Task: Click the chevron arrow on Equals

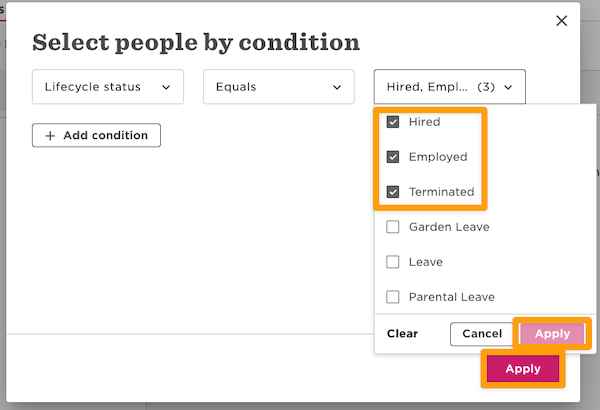Action: point(337,87)
